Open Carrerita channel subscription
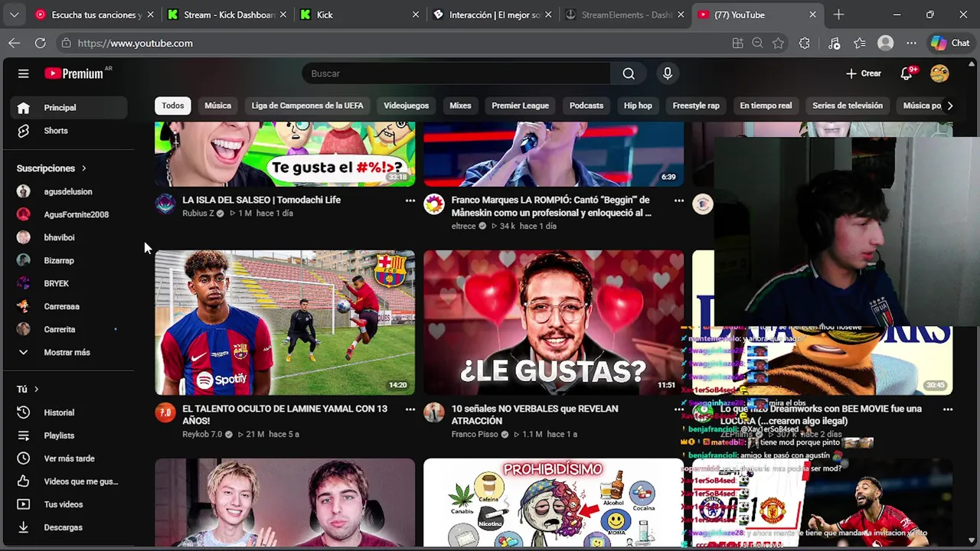980x551 pixels. coord(69,330)
